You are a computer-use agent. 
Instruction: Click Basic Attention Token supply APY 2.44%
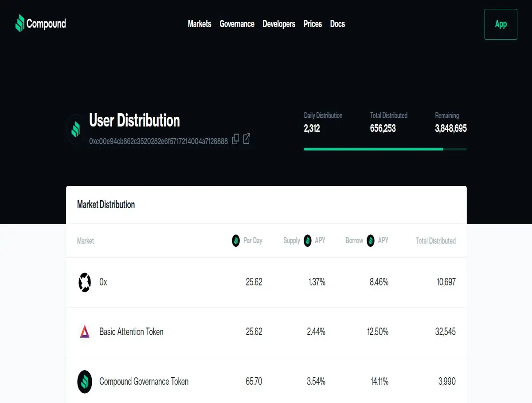tap(316, 332)
